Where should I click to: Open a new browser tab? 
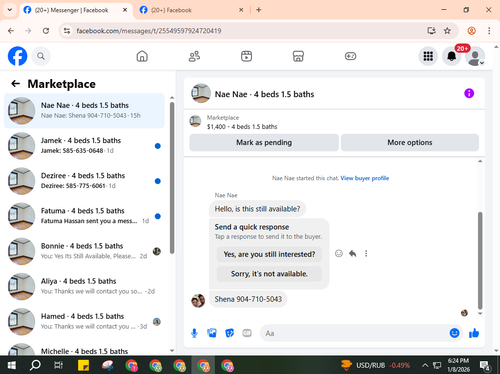pos(259,10)
